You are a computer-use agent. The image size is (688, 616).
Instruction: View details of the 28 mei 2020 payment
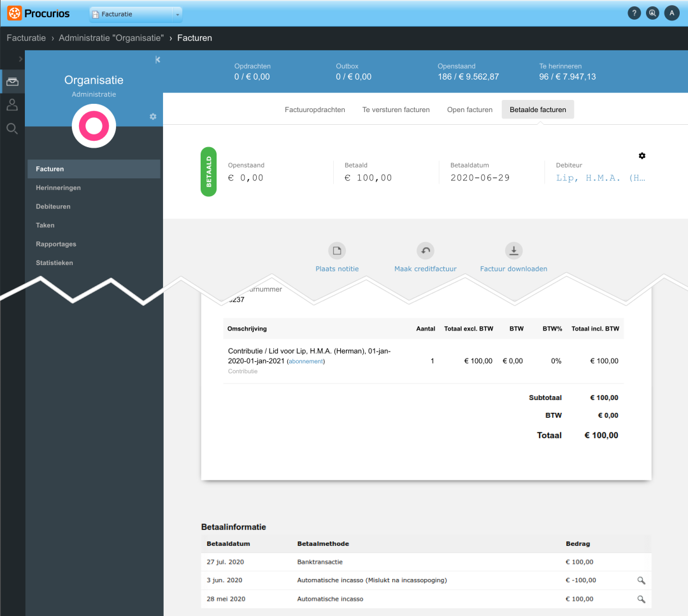click(x=641, y=599)
